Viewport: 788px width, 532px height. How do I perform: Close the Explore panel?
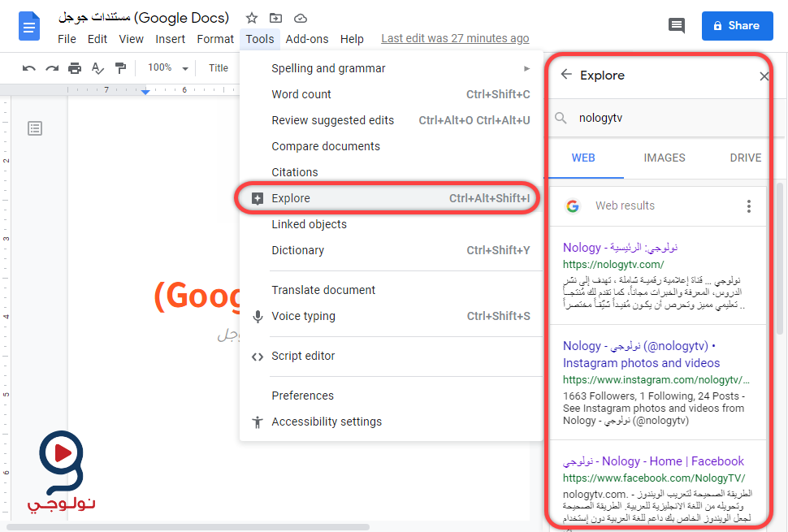(764, 76)
